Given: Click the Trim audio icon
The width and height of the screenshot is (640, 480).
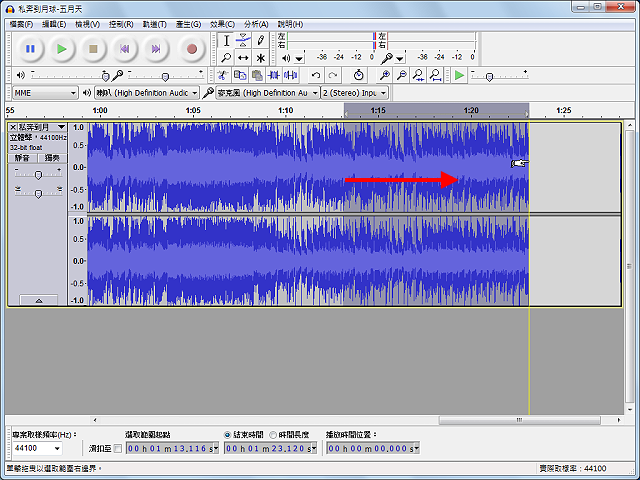Looking at the screenshot, I should pyautogui.click(x=273, y=75).
